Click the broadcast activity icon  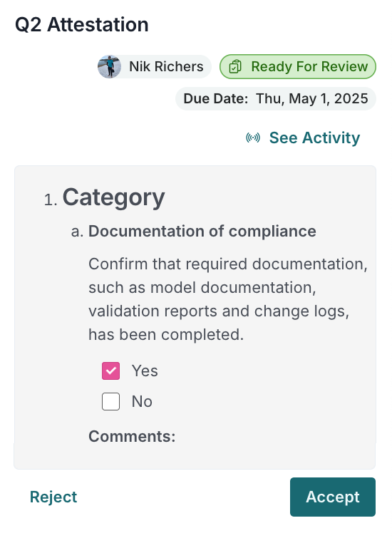coord(253,138)
